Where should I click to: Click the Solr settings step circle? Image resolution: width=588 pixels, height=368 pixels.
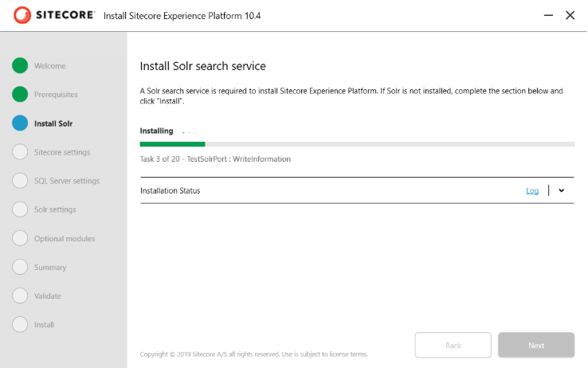(20, 209)
